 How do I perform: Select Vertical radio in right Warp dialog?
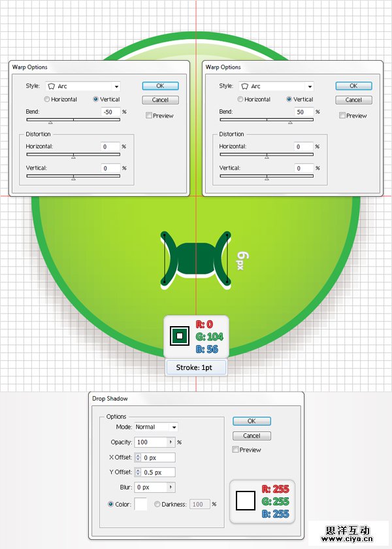point(289,99)
